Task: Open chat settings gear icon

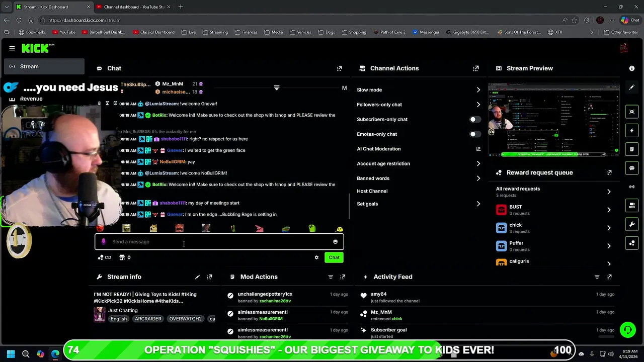Action: click(316, 257)
